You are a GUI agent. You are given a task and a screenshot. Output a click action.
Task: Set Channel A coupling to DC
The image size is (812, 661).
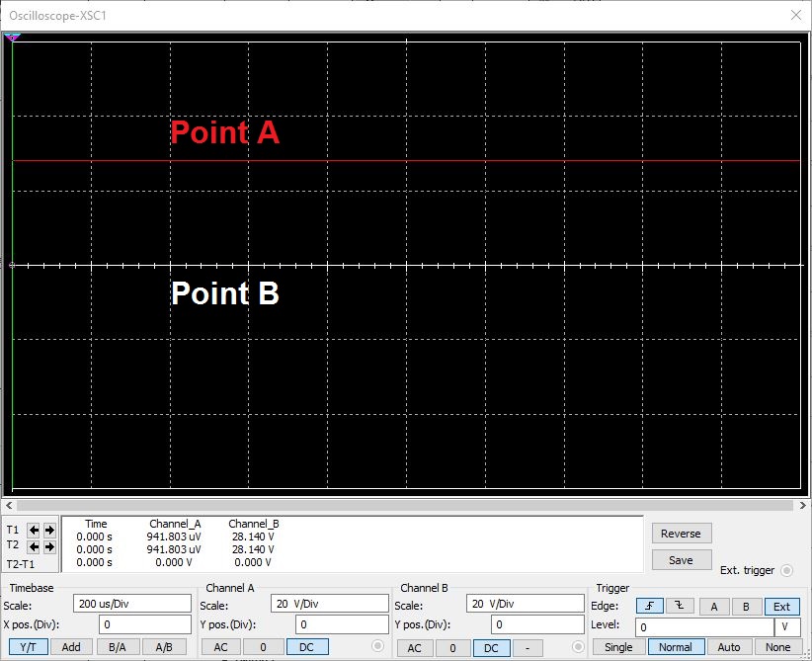click(306, 647)
